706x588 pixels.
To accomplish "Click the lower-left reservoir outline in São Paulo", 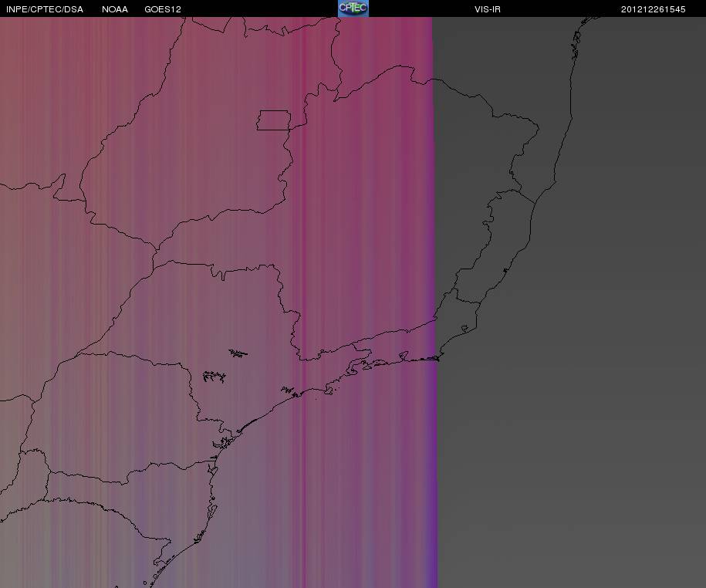I will point(214,377).
